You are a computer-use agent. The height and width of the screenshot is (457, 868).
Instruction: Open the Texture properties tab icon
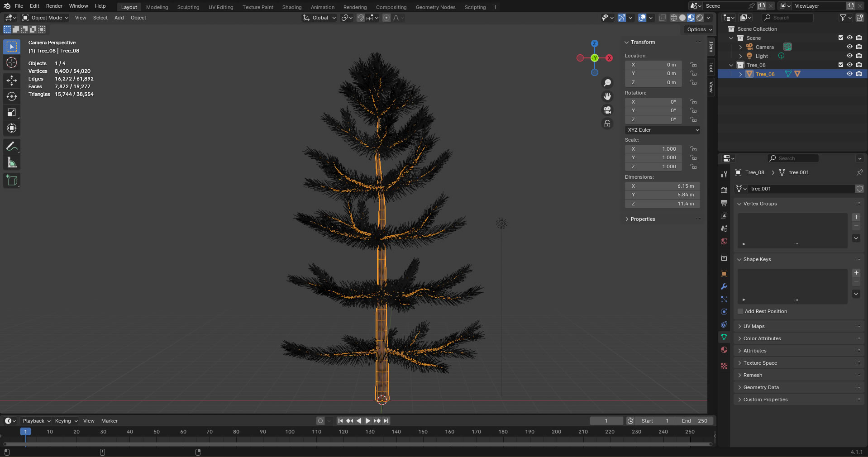(x=724, y=366)
